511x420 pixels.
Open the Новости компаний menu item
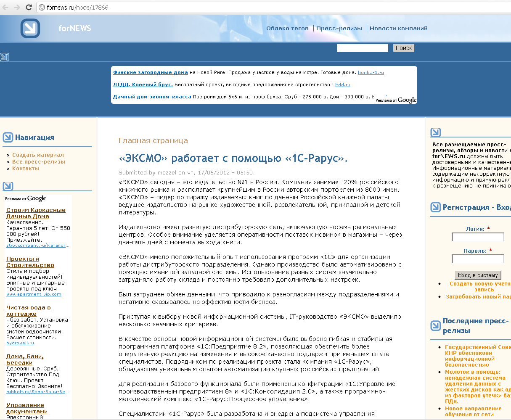(x=398, y=28)
